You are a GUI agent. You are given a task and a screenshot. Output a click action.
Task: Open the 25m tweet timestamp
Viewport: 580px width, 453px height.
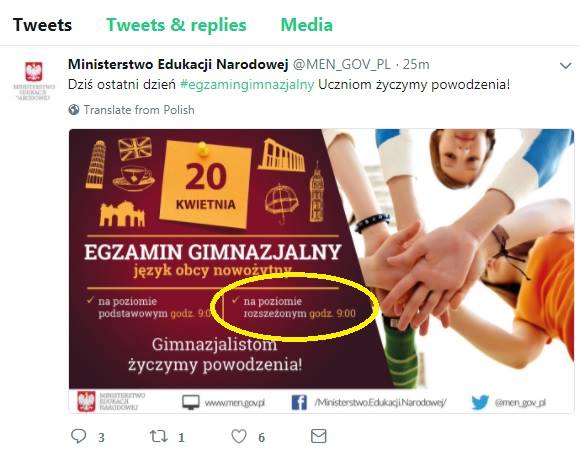tap(416, 65)
